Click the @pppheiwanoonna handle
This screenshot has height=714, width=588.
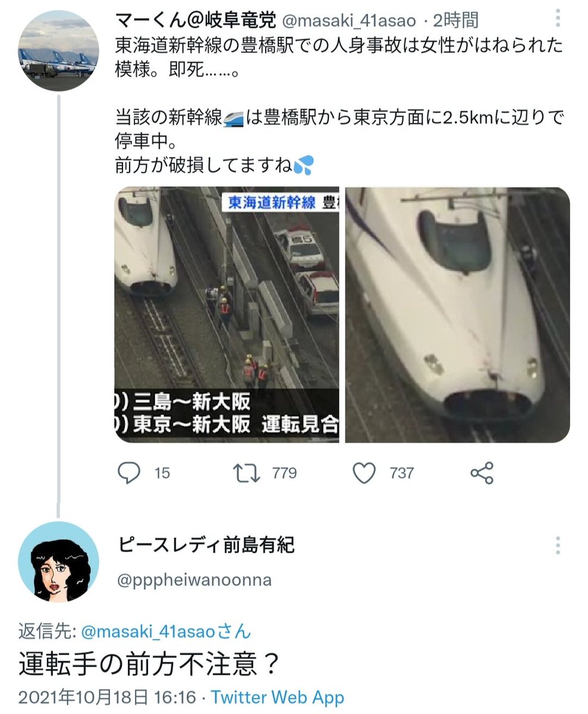(194, 580)
